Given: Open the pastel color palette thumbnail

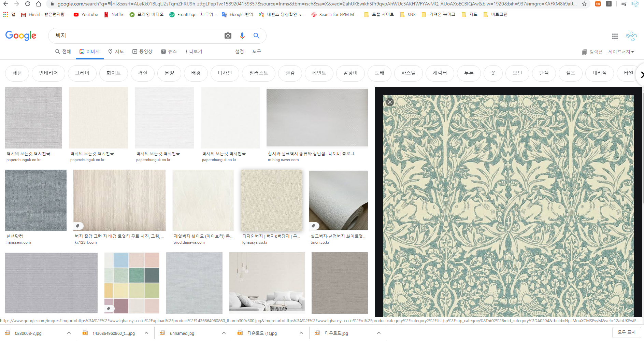Looking at the screenshot, I should (132, 283).
